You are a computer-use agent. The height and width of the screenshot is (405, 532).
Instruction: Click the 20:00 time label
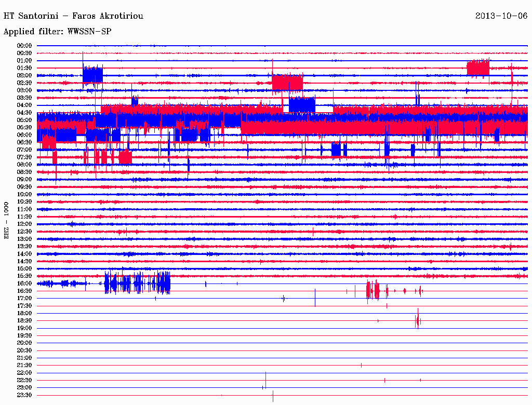[x=24, y=343]
